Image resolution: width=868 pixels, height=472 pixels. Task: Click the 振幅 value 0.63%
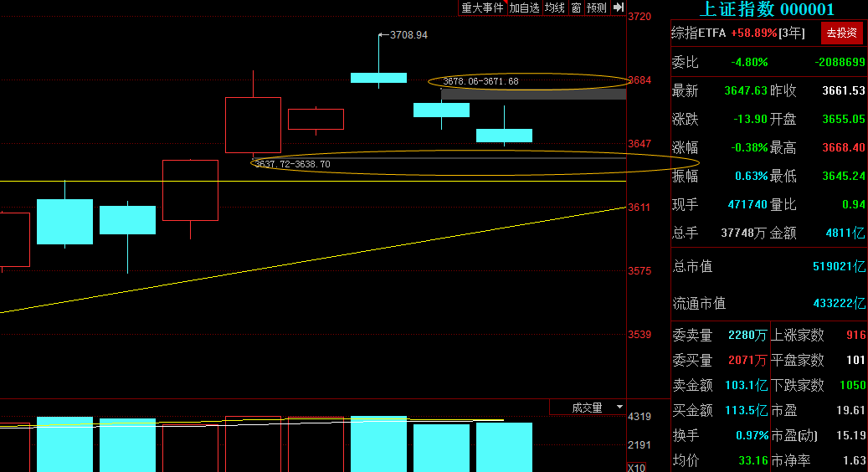tap(751, 176)
